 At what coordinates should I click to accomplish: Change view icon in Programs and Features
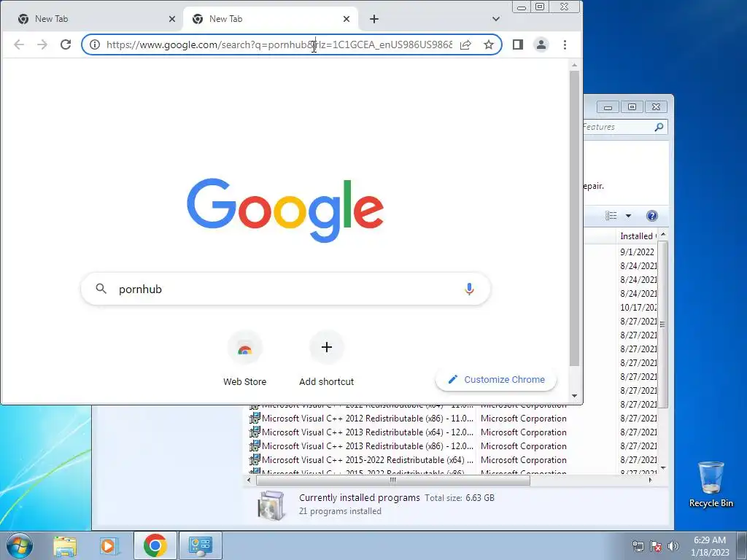611,216
